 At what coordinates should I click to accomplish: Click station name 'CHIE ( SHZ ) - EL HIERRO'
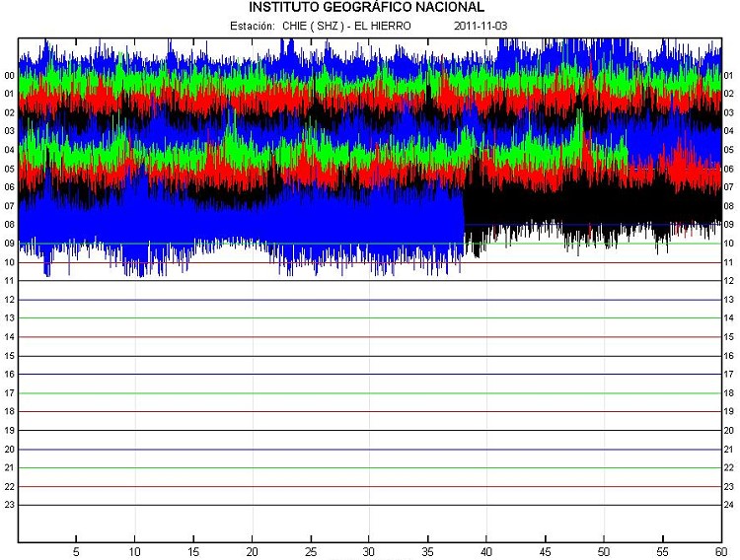(346, 26)
